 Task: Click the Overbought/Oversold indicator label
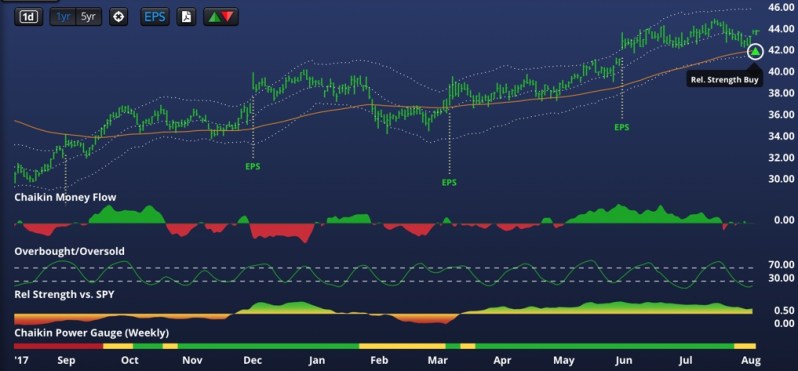tap(69, 251)
